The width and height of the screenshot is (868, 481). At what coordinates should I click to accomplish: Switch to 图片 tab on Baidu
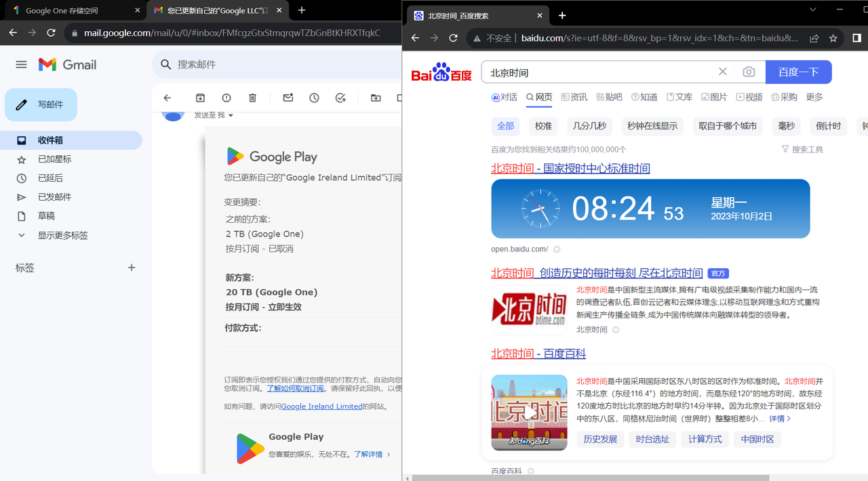[714, 97]
